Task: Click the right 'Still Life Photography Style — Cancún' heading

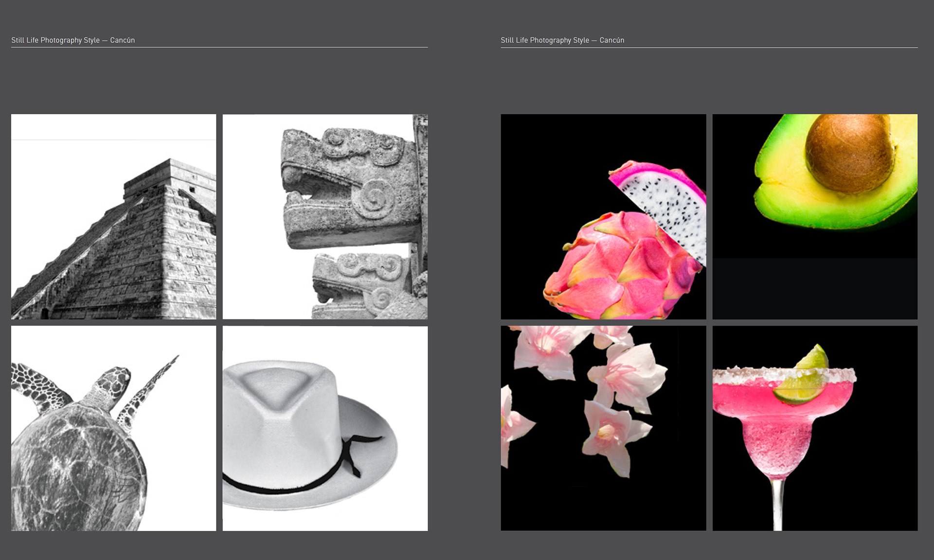Action: click(x=562, y=40)
